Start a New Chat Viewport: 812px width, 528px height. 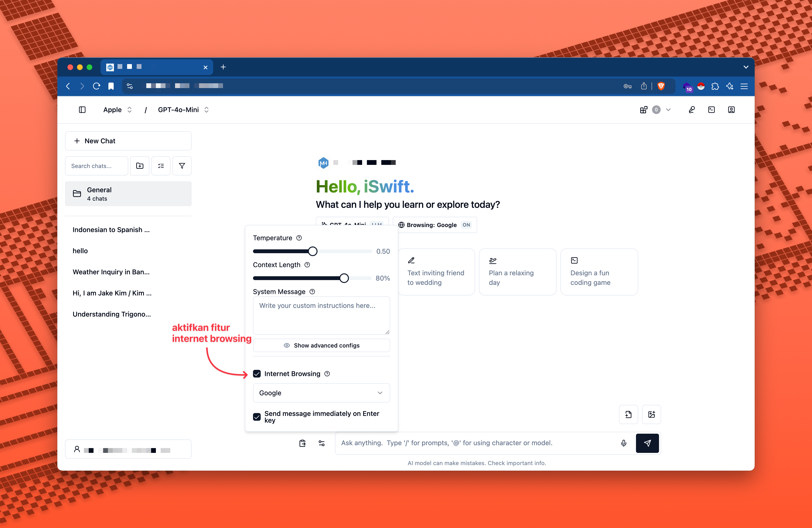(x=128, y=141)
